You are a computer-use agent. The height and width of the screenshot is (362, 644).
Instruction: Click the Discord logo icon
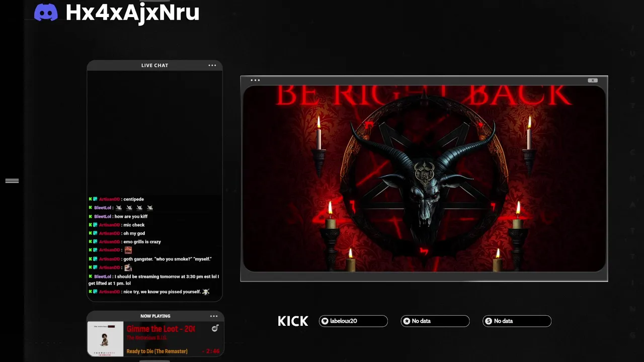click(46, 13)
